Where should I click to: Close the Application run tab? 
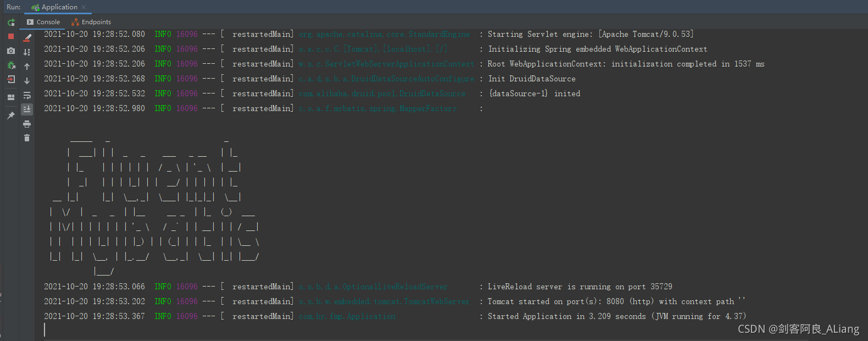pos(84,7)
